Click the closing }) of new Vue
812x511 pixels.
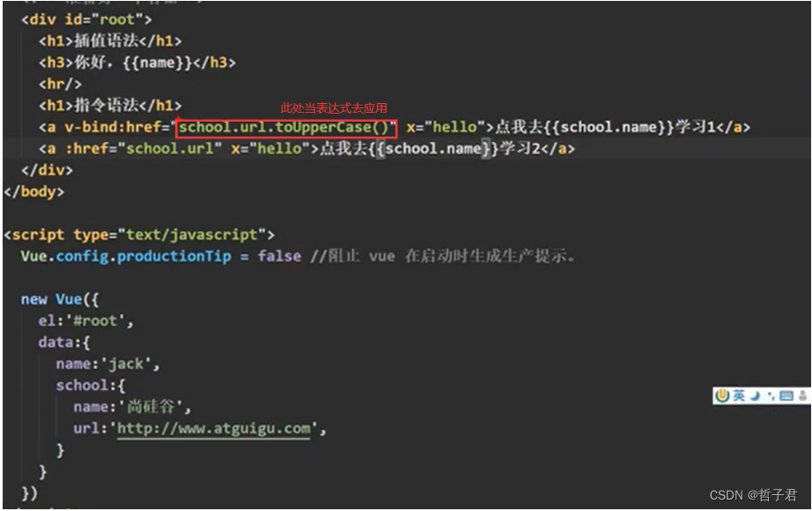[x=30, y=492]
